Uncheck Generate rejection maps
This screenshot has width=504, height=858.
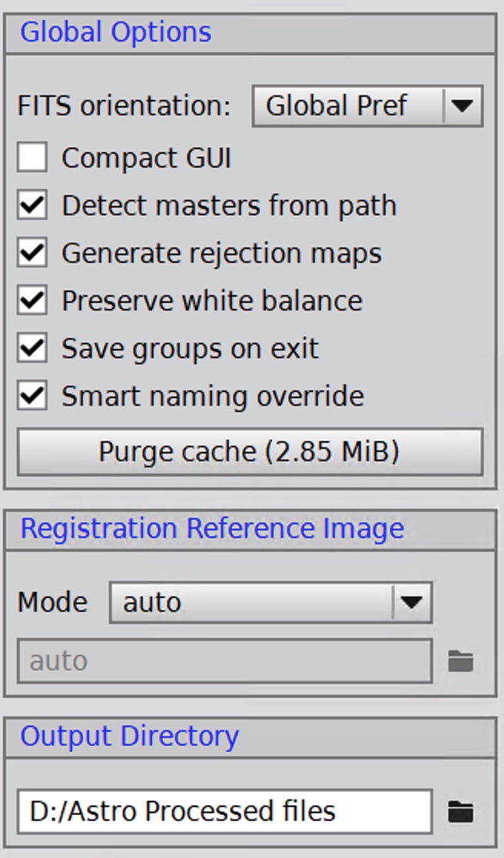[x=31, y=253]
